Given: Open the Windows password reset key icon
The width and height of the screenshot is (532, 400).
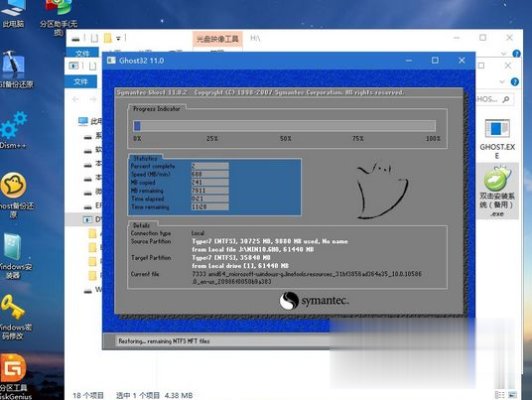Looking at the screenshot, I should coord(14,317).
